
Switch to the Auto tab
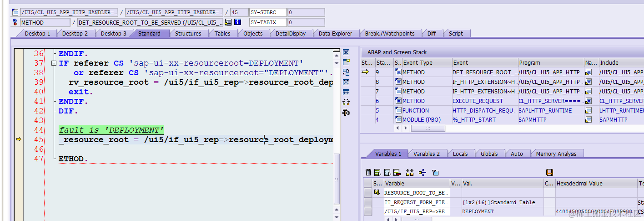click(517, 154)
